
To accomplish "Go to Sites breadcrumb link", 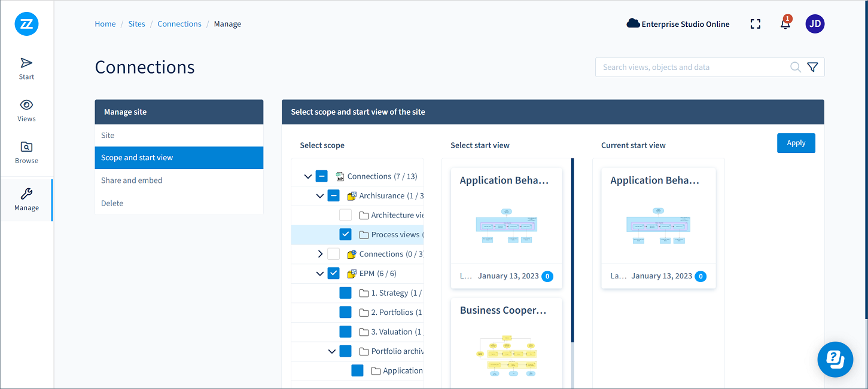I will 136,24.
